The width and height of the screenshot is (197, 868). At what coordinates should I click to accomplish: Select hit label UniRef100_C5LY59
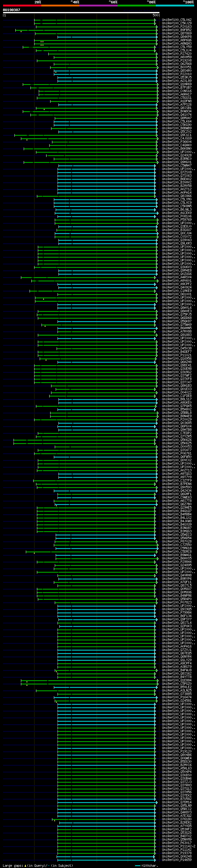pyautogui.click(x=177, y=47)
